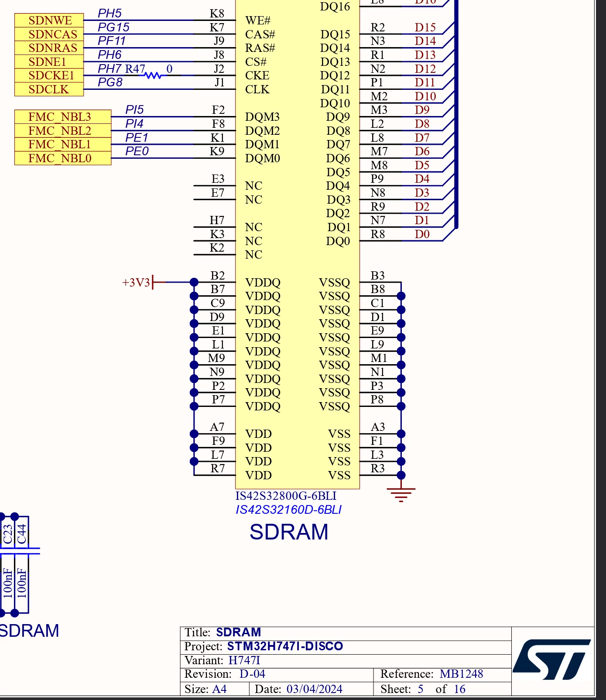Select the C23 capacitor designator
Viewport: 606px width, 700px height.
(8, 534)
